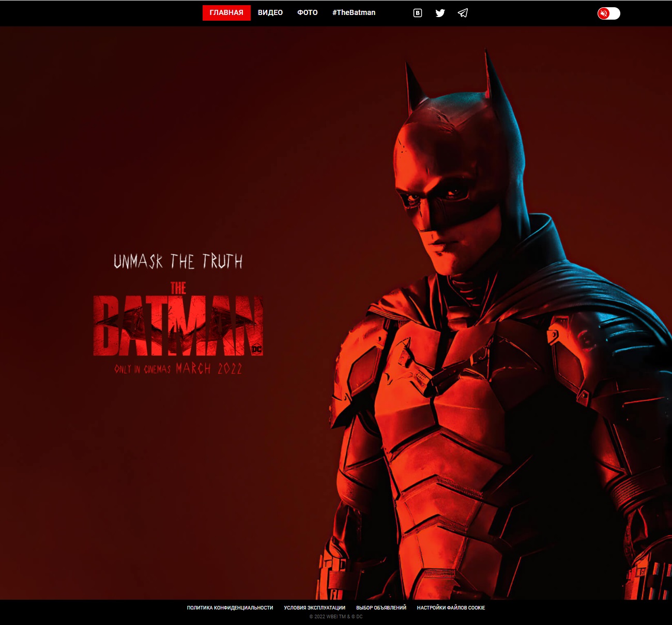Image resolution: width=672 pixels, height=625 pixels.
Task: Toggle the sound switch in the top corner
Action: 608,13
